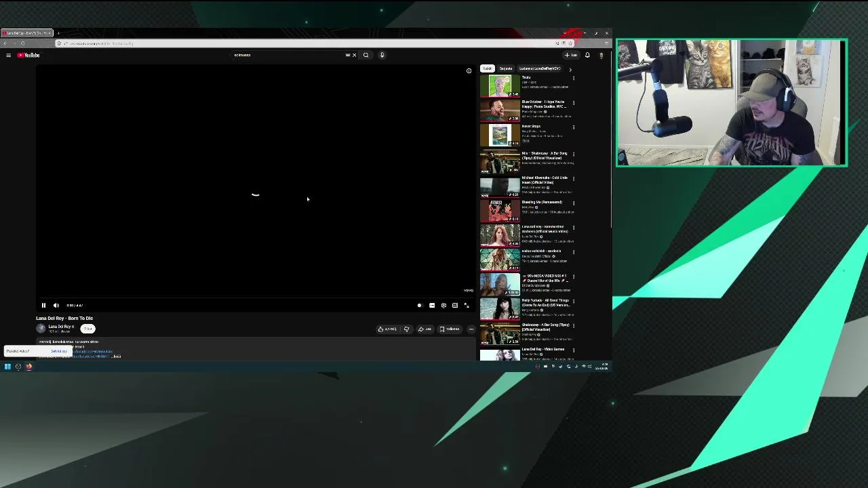Viewport: 868px width, 488px height.
Task: Select the first filter chip above suggestions
Action: [487, 68]
